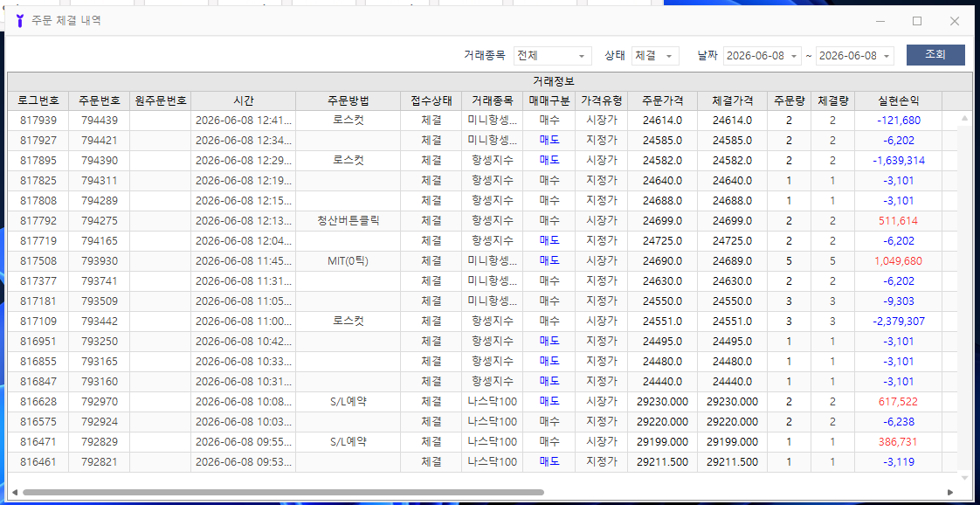Screen dimensions: 980x505
Task: Select log number 817939 cell
Action: coord(38,120)
